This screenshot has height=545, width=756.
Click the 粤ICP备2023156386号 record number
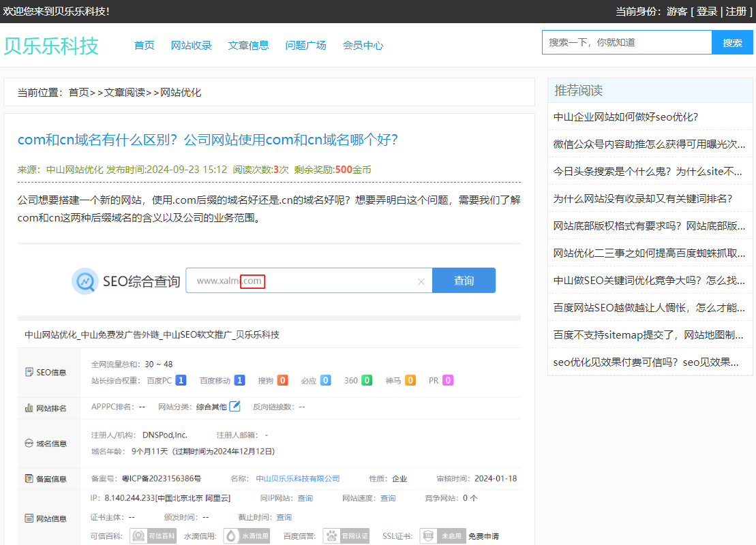click(162, 478)
